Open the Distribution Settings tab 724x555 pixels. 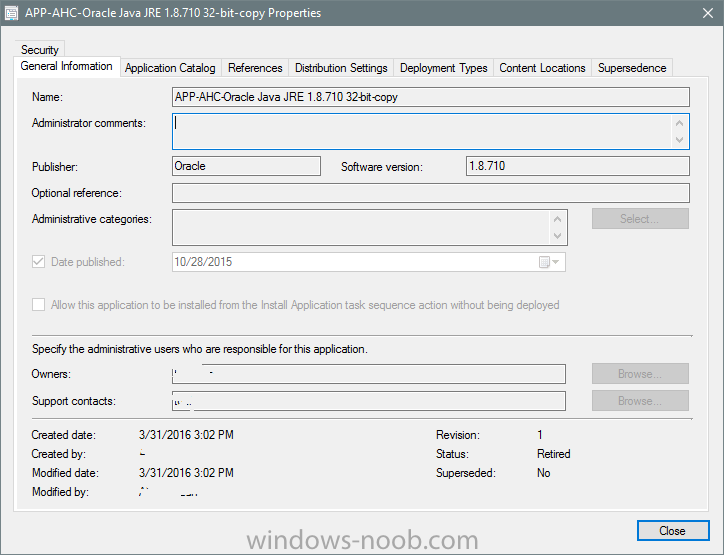[x=341, y=68]
